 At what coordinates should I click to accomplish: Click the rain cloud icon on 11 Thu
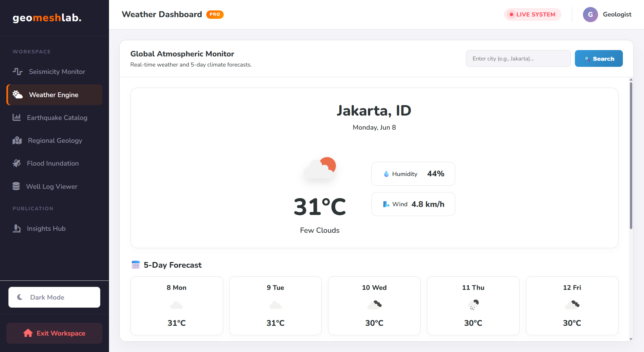[x=473, y=305]
